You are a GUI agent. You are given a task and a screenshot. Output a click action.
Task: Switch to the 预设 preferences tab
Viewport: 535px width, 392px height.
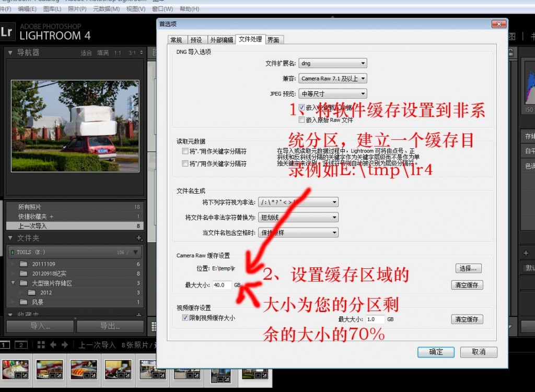click(196, 40)
